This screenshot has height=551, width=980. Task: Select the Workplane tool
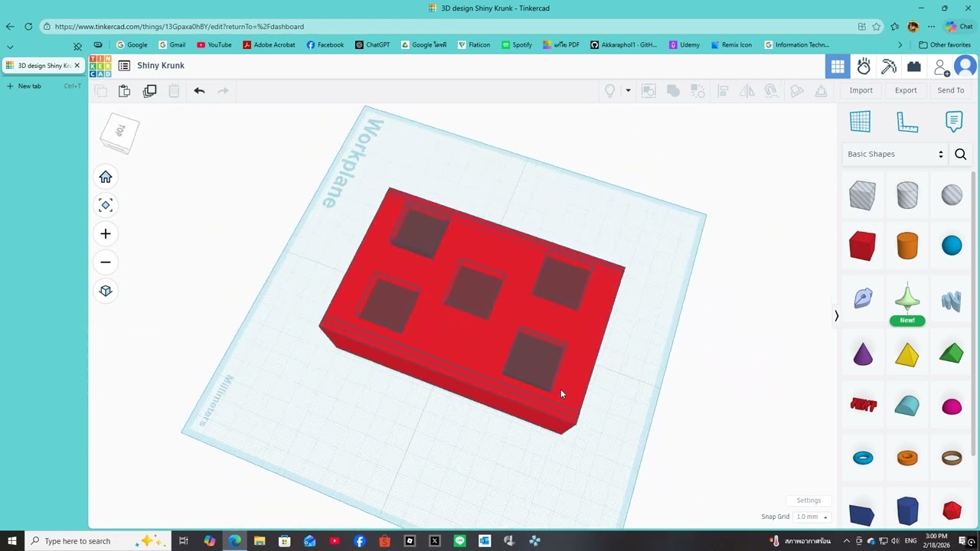860,121
